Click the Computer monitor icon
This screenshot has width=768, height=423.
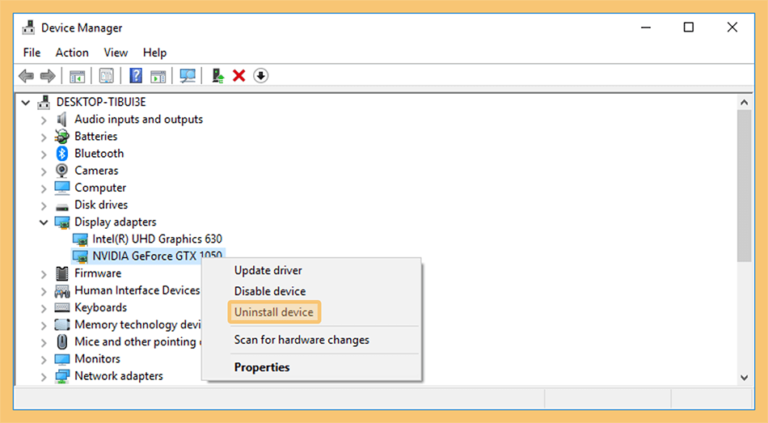[x=62, y=188]
